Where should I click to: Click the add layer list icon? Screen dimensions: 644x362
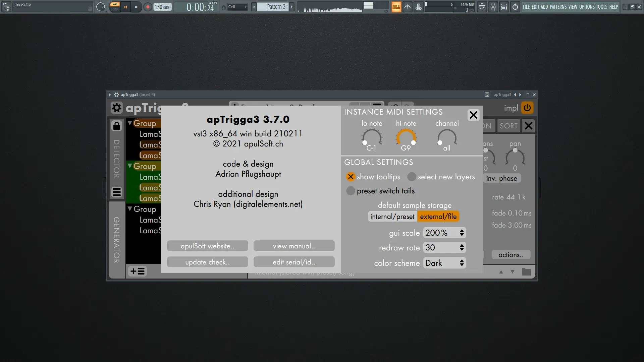138,271
